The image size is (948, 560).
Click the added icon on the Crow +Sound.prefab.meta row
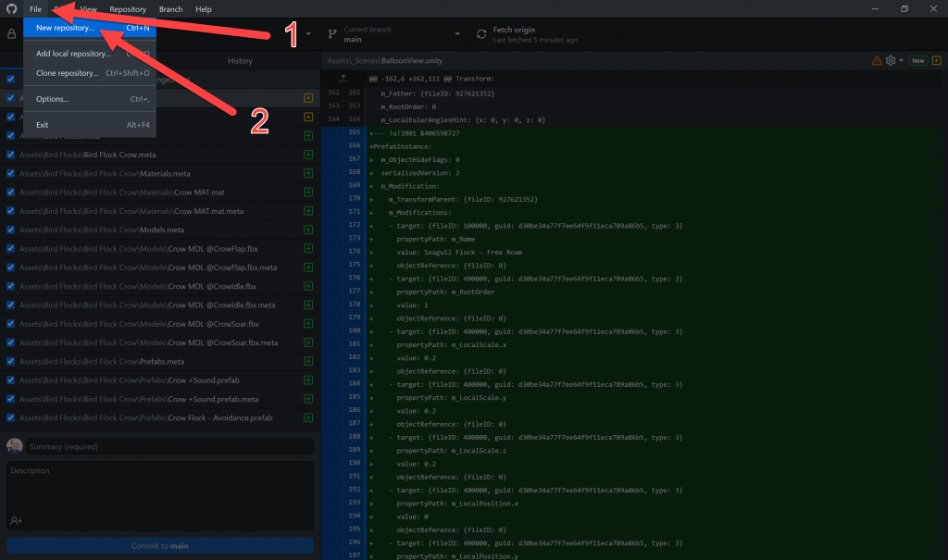coord(308,399)
